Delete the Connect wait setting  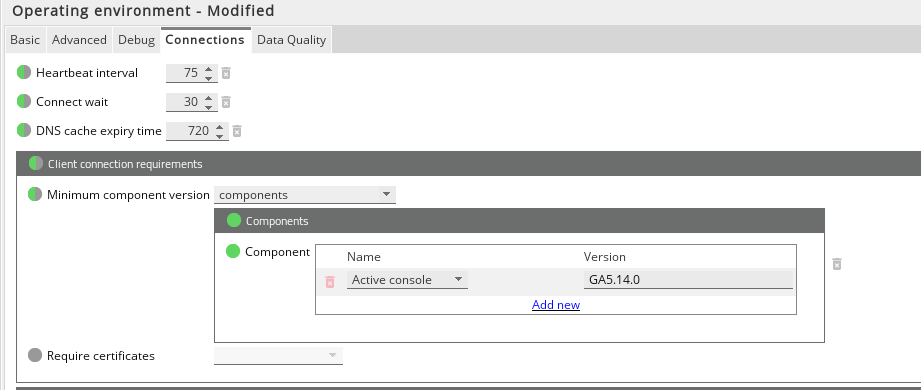point(226,102)
